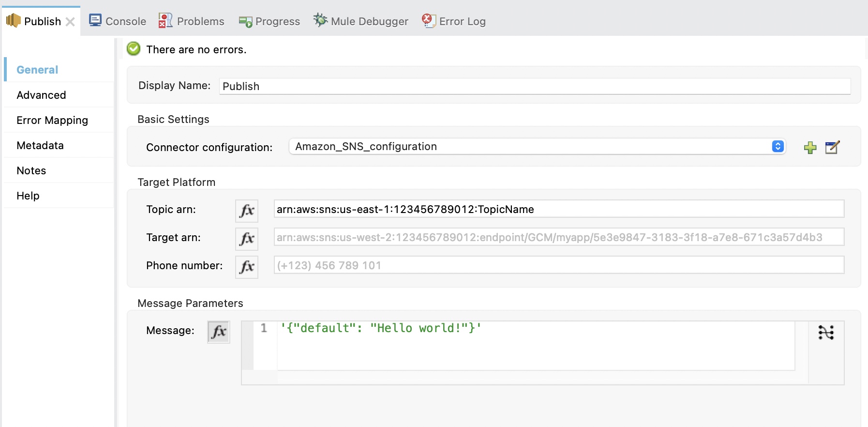Screen dimensions: 868x427
Task: Toggle fx expression mode for Target arn
Action: (247, 239)
